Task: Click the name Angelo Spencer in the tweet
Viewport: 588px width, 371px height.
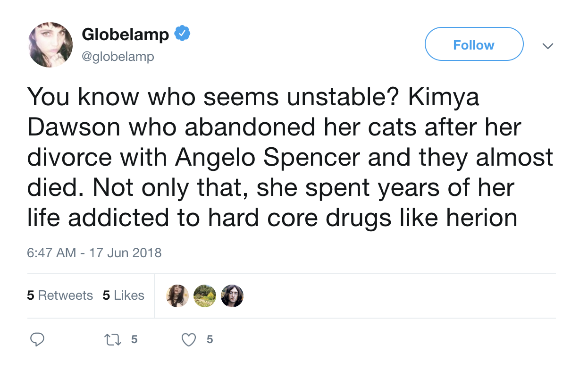Action: (269, 158)
